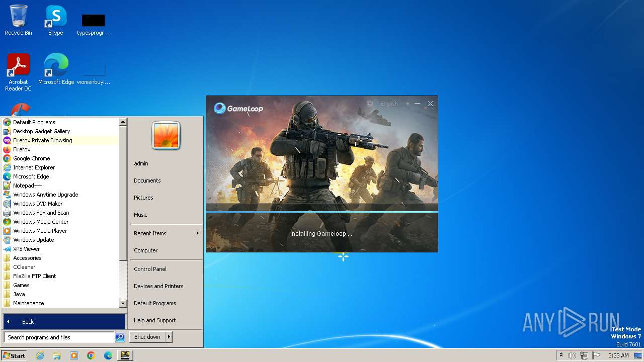Open Windows Media Player from programs list
Image resolution: width=644 pixels, height=362 pixels.
click(x=60, y=231)
